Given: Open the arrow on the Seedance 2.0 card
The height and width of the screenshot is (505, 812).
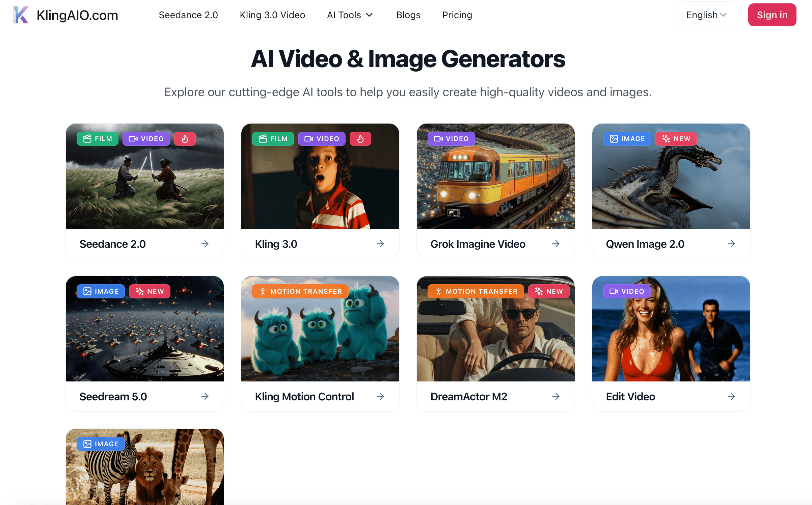Looking at the screenshot, I should coord(205,244).
